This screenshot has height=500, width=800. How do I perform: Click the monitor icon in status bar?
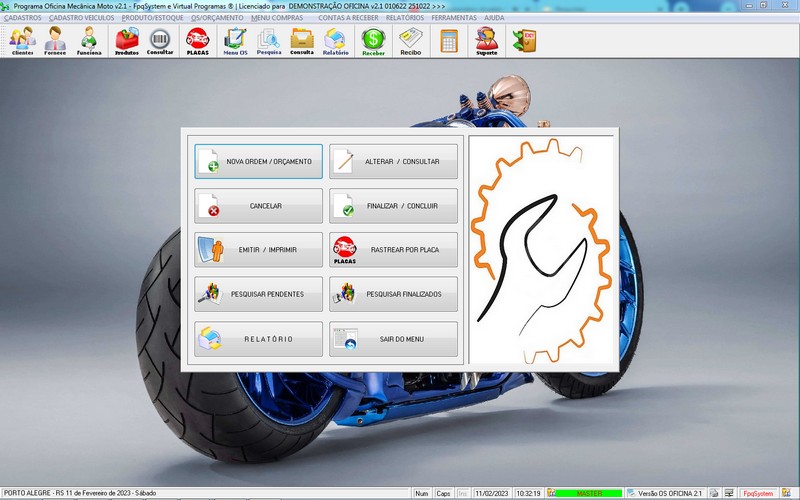[x=730, y=493]
